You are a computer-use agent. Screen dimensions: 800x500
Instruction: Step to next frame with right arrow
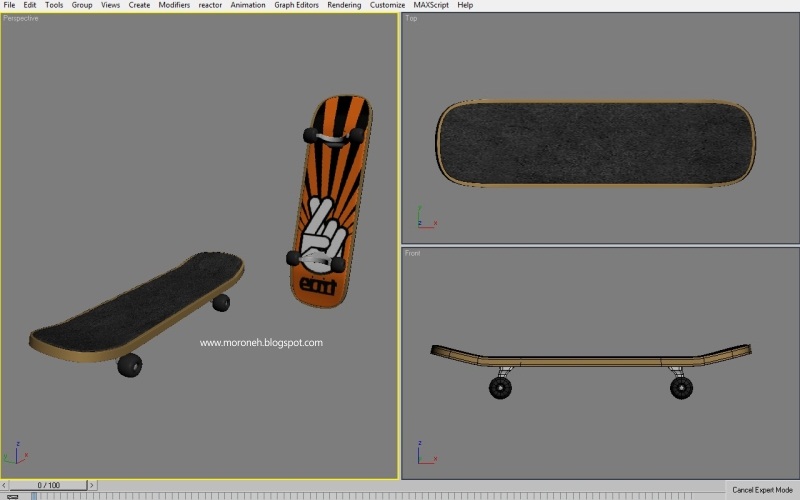[92, 485]
